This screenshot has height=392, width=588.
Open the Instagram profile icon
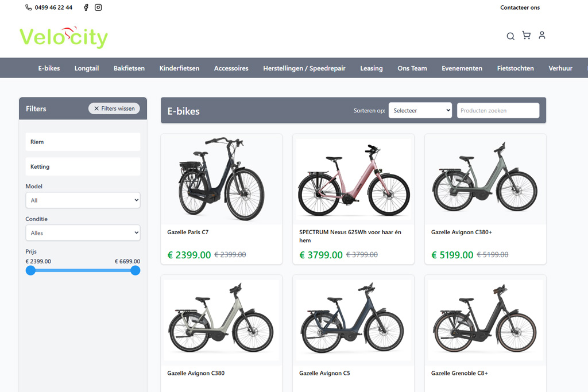[x=98, y=8]
